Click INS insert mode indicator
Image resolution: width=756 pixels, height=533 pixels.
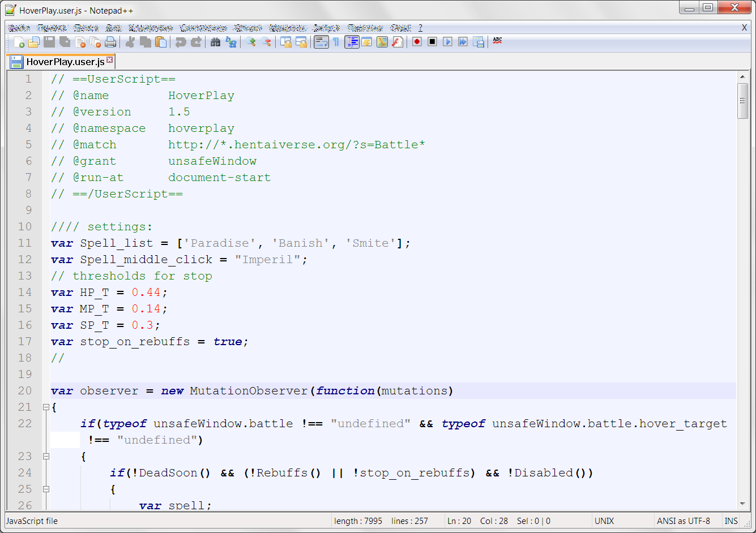(731, 521)
